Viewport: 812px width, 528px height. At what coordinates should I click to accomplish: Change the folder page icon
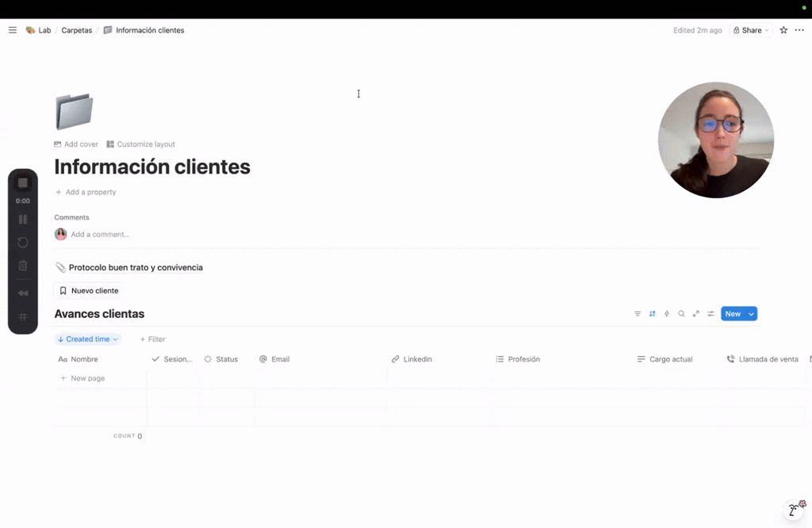pyautogui.click(x=74, y=111)
